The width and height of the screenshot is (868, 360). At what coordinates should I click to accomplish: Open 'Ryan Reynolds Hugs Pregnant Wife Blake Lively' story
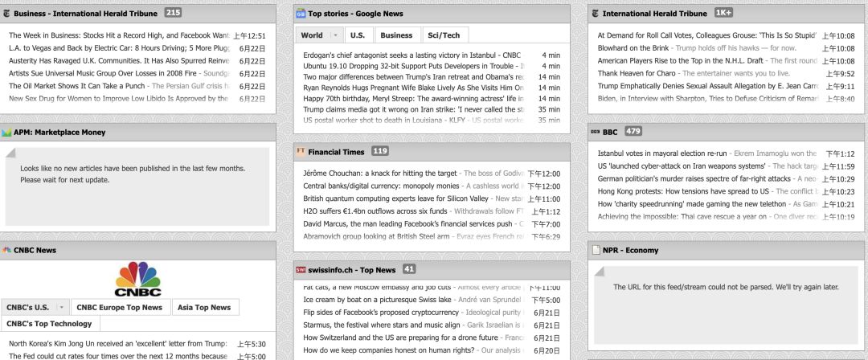(414, 88)
